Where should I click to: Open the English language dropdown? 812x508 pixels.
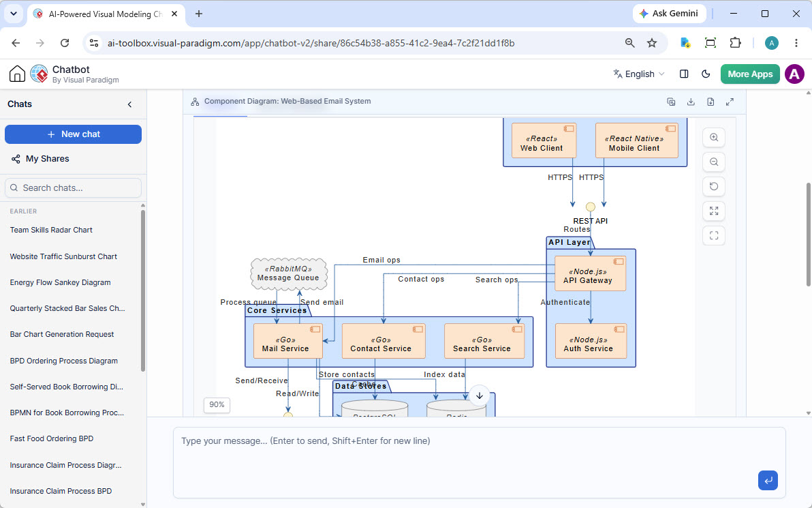(638, 74)
